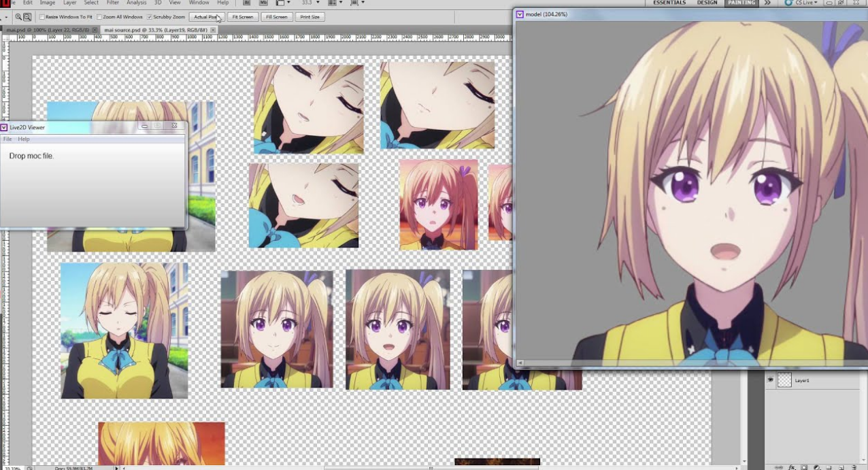Open the 3D menu
The height and width of the screenshot is (470, 868).
(158, 3)
